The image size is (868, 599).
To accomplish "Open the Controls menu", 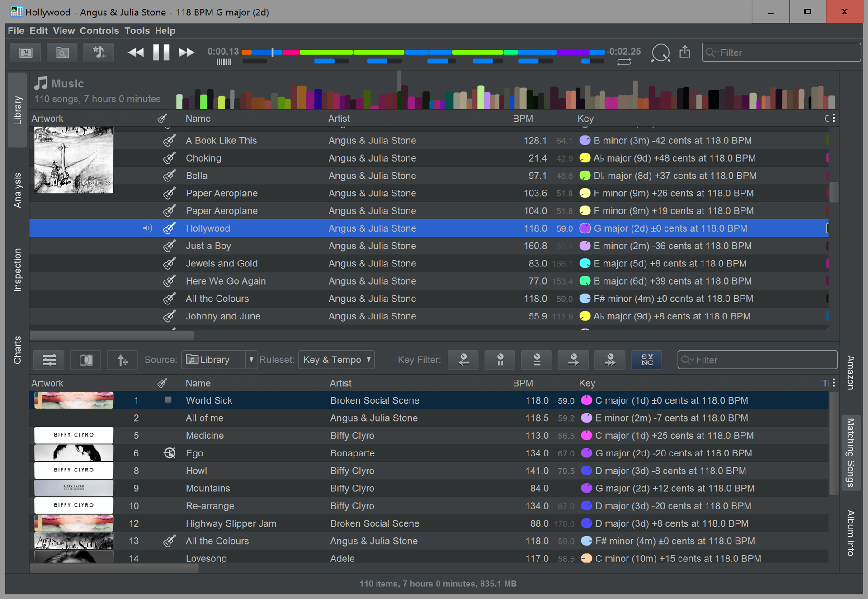I will coord(99,31).
